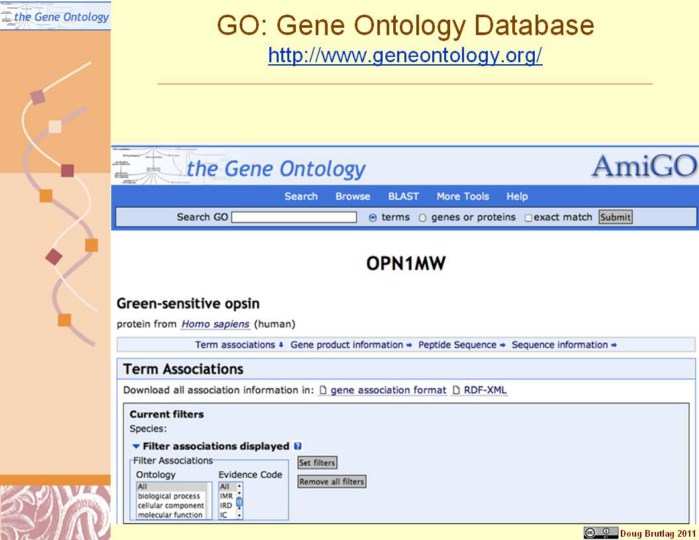Screen dimensions: 699x540
Task: Select the genes or proteins radio option
Action: [x=422, y=217]
